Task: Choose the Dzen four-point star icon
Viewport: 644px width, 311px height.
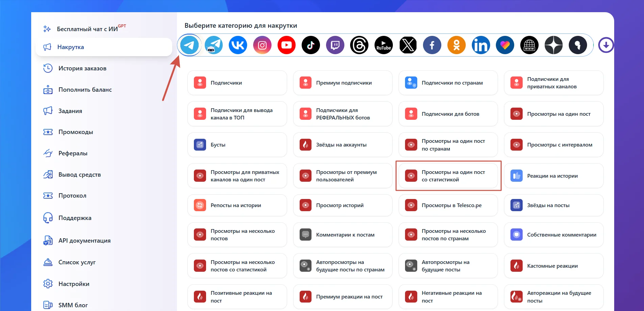Action: click(554, 45)
